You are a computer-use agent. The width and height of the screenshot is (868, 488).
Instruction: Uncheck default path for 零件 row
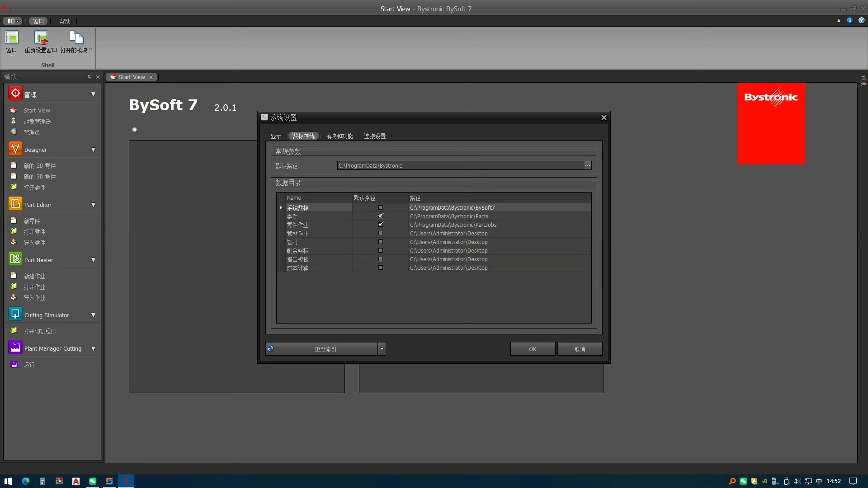point(381,216)
